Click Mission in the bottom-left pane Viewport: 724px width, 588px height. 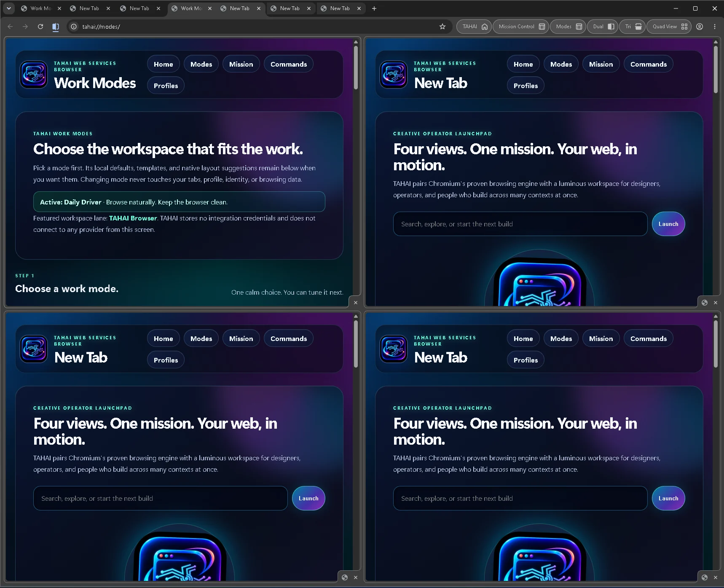(x=241, y=338)
